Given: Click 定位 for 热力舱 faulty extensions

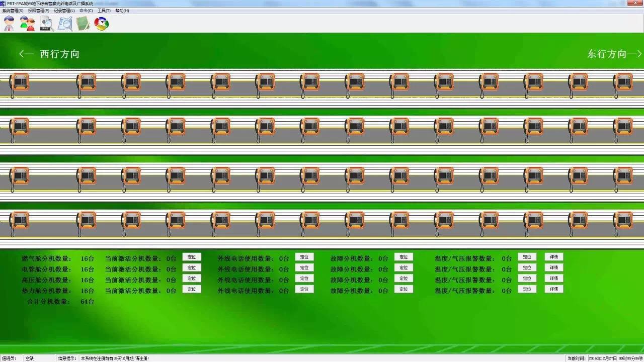Looking at the screenshot, I should pos(404,289).
